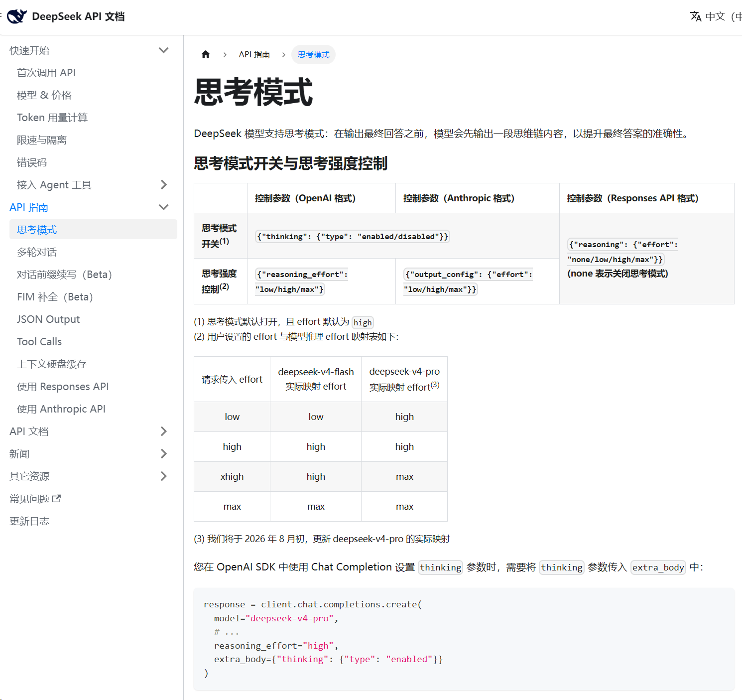Viewport: 742px width, 700px height.
Task: Open 更新日志 in sidebar
Action: pyautogui.click(x=29, y=521)
